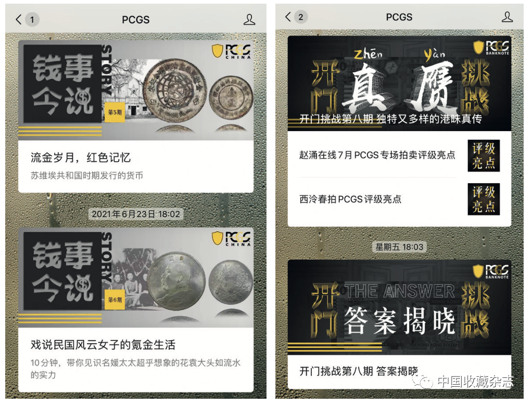
Task: Tap unread badge 1 beside back arrow
Action: (x=32, y=20)
